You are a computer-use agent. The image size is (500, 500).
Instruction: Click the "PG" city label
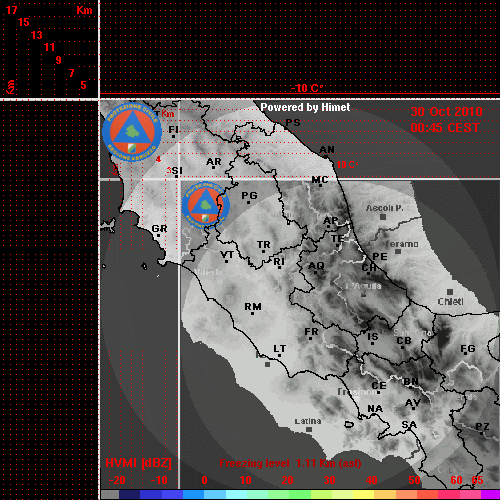[249, 196]
